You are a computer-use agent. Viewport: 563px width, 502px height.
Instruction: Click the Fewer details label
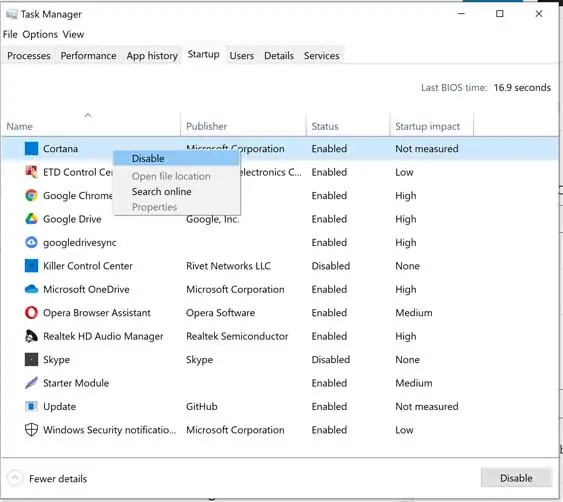58,479
